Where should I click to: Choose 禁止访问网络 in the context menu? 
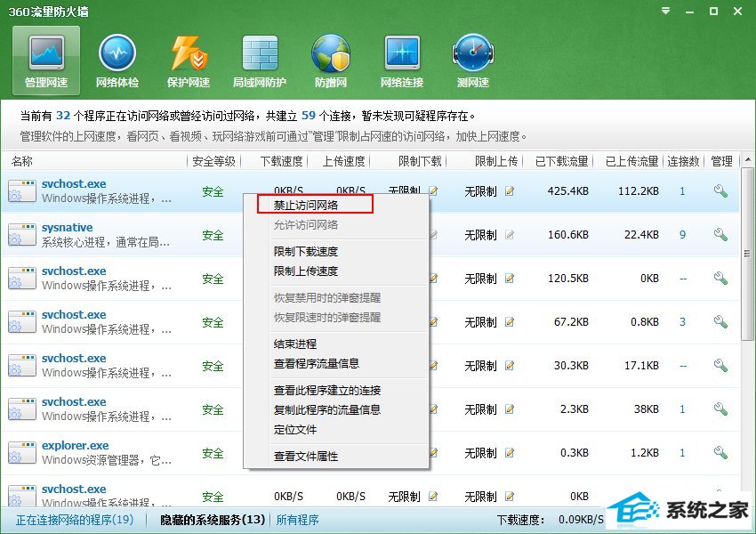coord(306,205)
